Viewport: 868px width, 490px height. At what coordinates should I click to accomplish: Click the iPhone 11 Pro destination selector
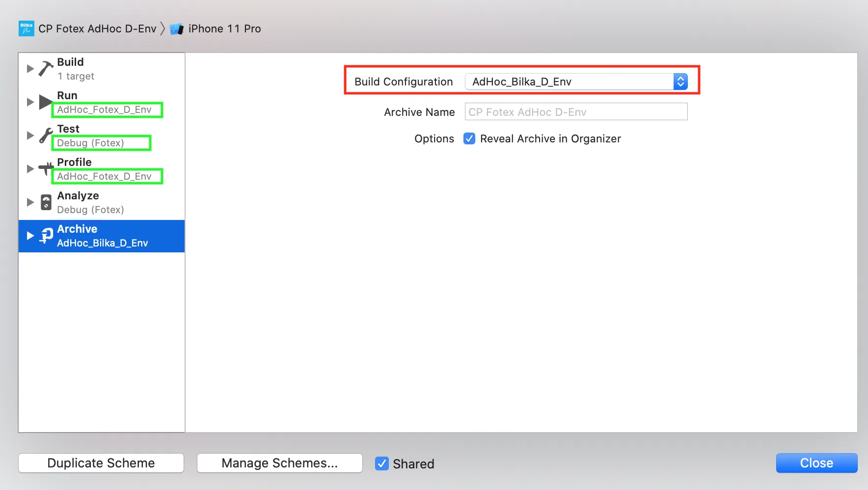[x=215, y=28]
